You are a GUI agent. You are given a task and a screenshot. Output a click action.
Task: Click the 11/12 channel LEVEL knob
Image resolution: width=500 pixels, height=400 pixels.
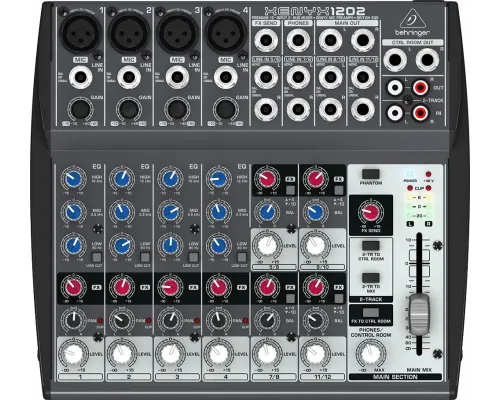pos(315,354)
